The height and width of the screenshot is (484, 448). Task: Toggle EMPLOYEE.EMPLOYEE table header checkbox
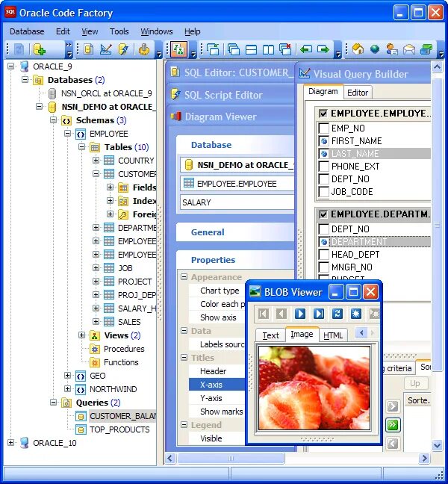point(323,114)
